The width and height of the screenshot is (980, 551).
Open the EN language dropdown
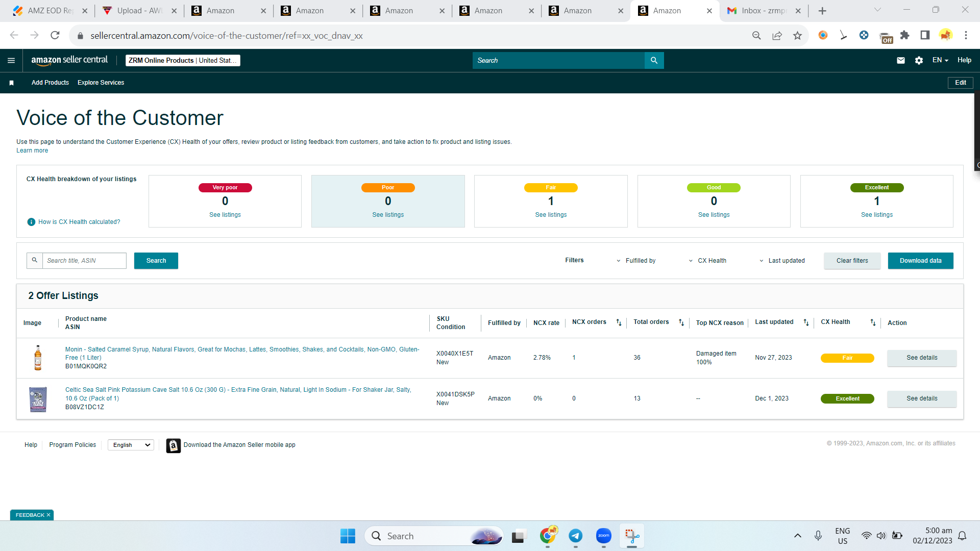[940, 60]
